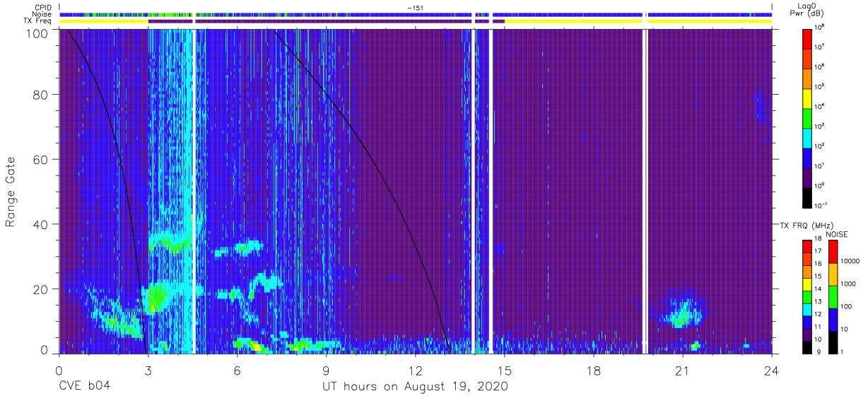868x401 pixels.
Task: Click the faint echo near 23.7 UT at range gate 78
Action: pyautogui.click(x=760, y=106)
